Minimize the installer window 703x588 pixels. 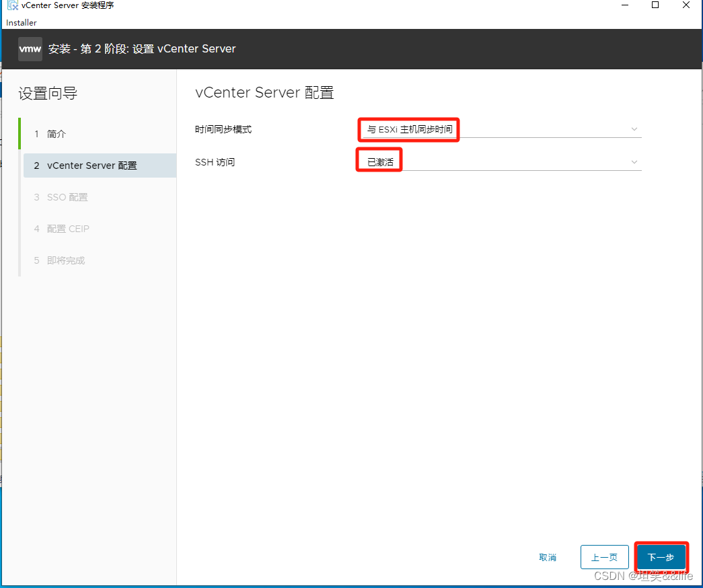(625, 5)
